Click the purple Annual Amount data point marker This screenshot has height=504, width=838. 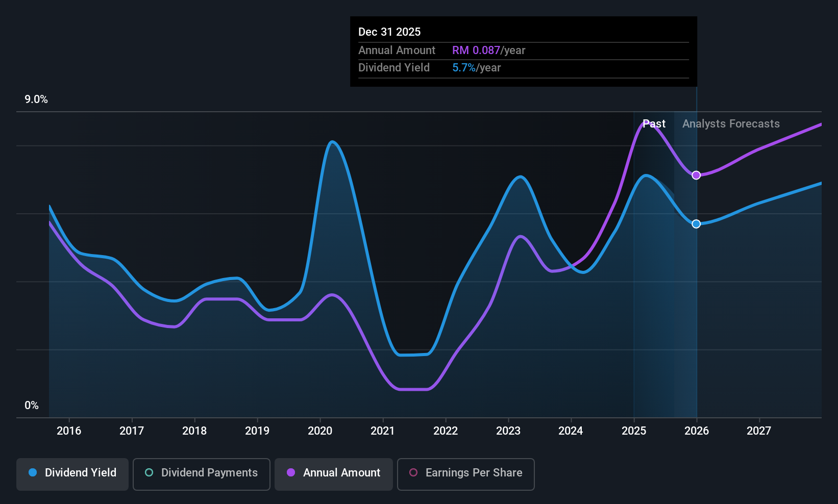click(696, 175)
